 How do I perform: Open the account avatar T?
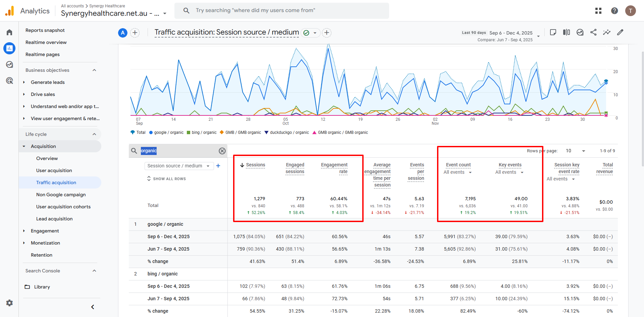631,11
